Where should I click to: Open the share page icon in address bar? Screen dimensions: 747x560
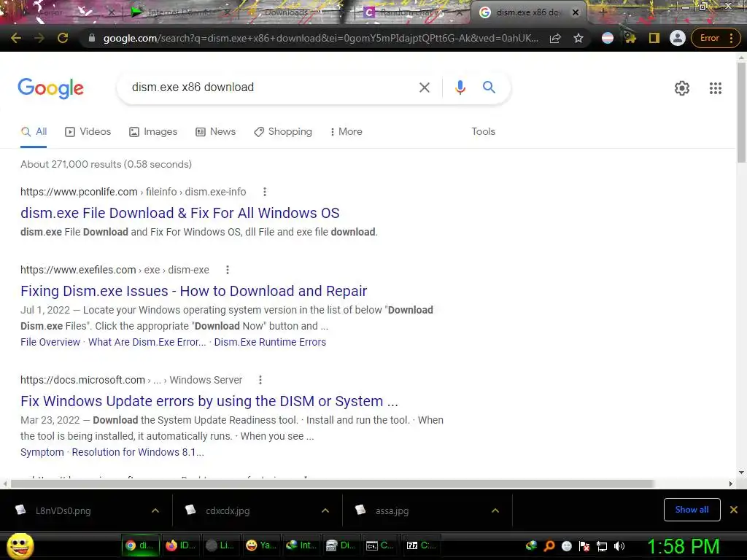555,38
